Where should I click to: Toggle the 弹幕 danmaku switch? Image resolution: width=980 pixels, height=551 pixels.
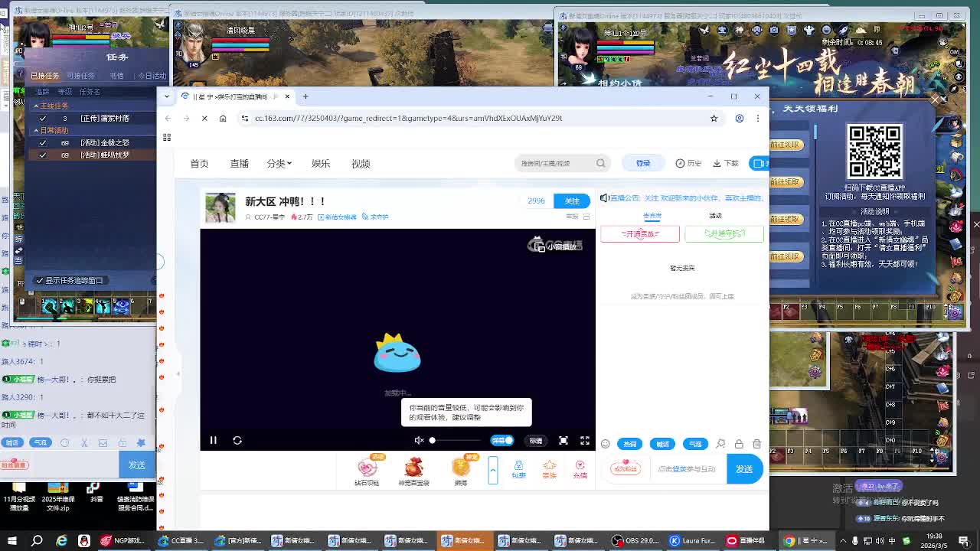pyautogui.click(x=502, y=440)
